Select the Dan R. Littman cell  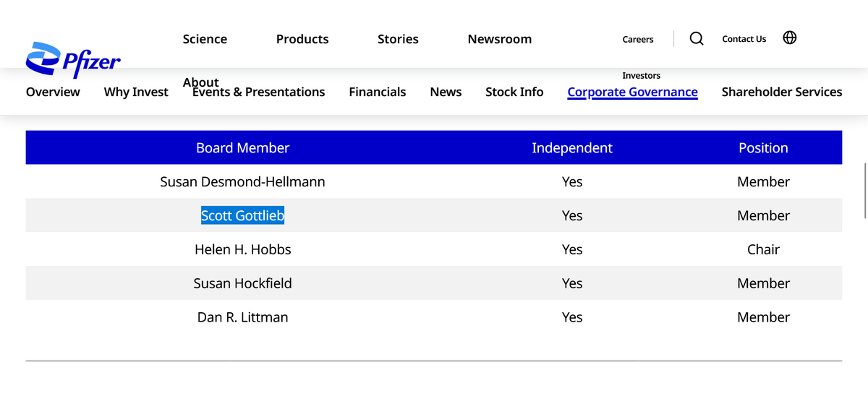coord(243,317)
